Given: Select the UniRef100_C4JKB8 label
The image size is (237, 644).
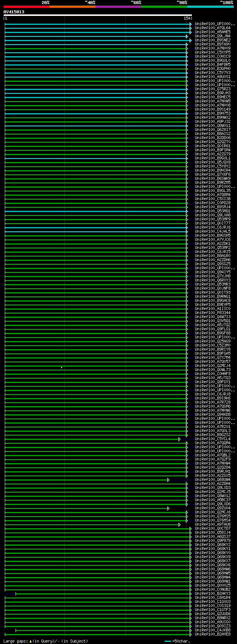Looking at the screenshot, I should pyautogui.click(x=213, y=630).
